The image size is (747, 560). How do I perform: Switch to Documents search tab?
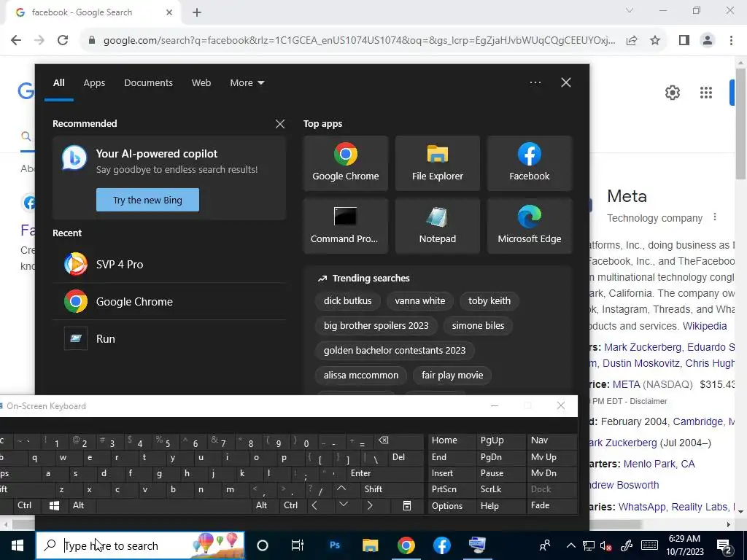[x=148, y=83]
